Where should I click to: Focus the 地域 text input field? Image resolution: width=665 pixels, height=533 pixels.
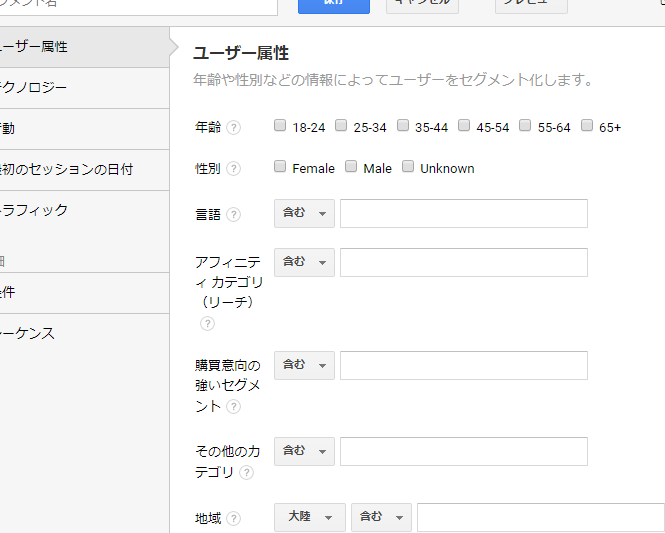tap(541, 517)
